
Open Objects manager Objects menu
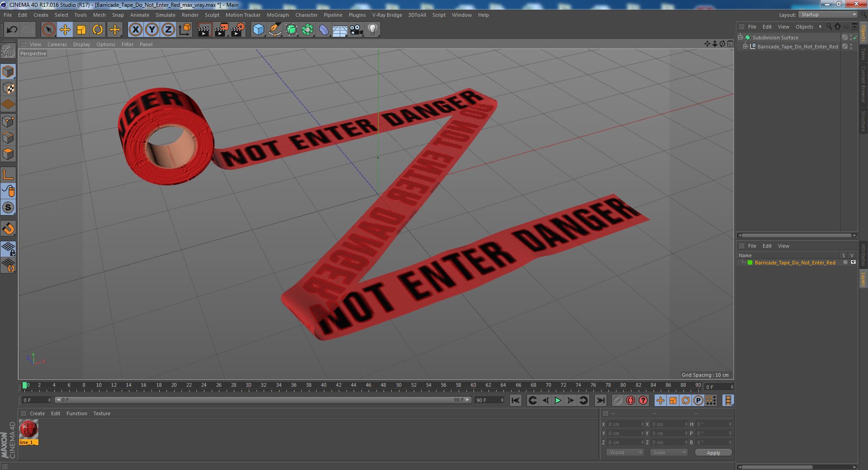804,27
